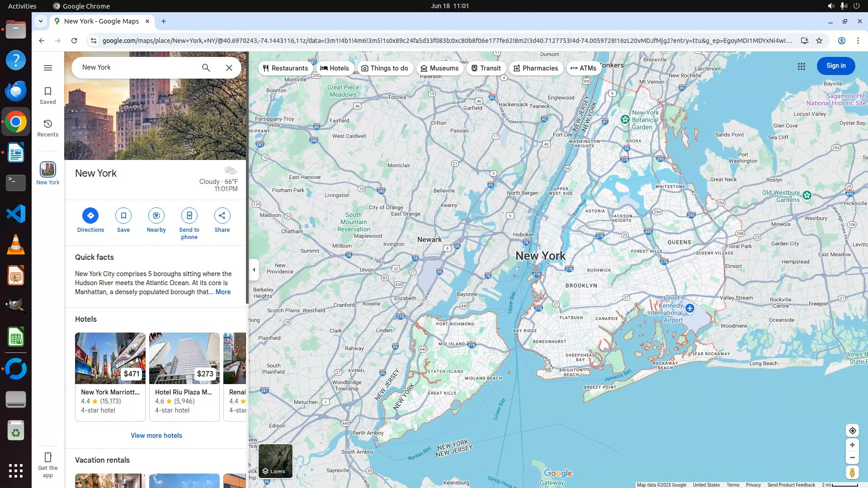The width and height of the screenshot is (868, 488).
Task: Click the Nearby search icon
Action: point(156,216)
